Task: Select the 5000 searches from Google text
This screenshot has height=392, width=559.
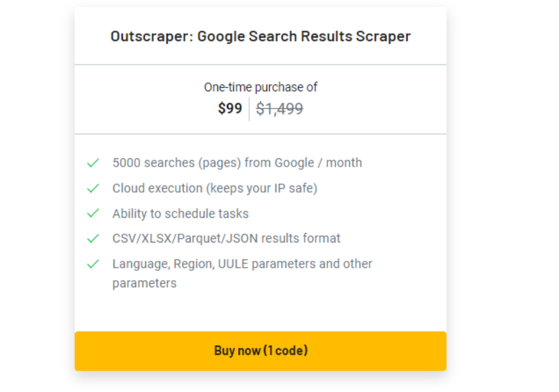Action: pyautogui.click(x=237, y=163)
